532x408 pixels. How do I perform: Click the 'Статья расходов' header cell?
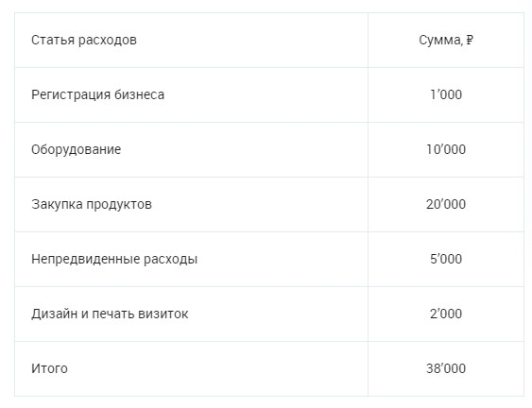coord(192,40)
